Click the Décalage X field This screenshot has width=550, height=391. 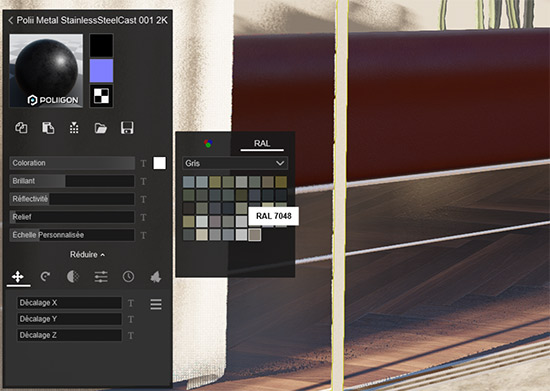tap(69, 303)
